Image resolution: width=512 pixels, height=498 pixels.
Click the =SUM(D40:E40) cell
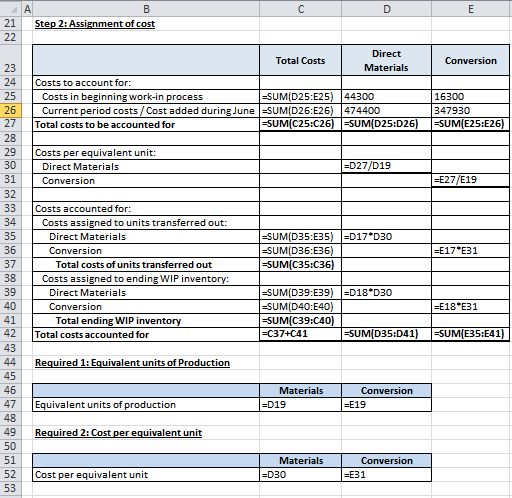[300, 306]
